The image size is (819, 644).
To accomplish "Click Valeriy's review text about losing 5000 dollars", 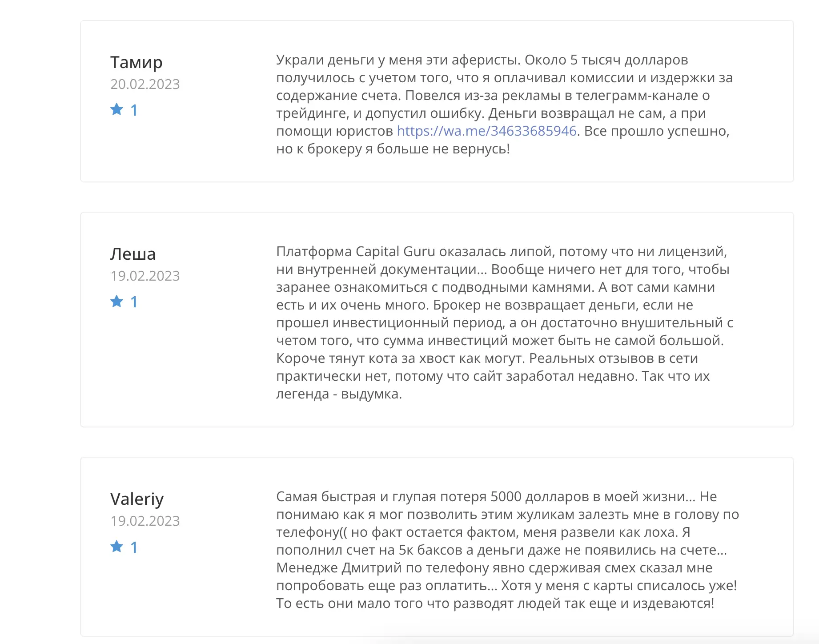I will click(507, 550).
